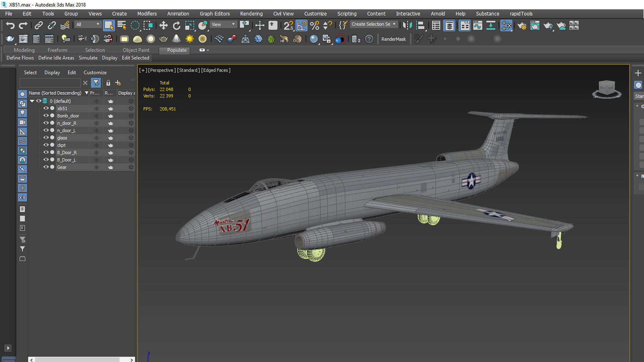Click the Simulate button
This screenshot has height=362, width=644.
pyautogui.click(x=88, y=58)
